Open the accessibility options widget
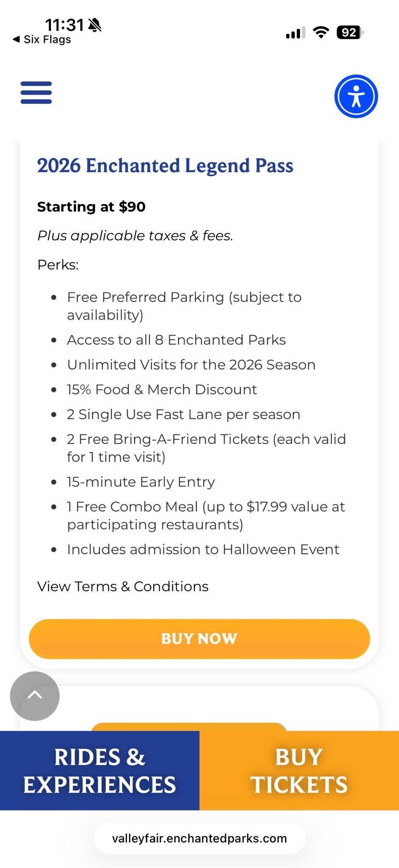Screen dimensions: 399x868 coord(356,96)
